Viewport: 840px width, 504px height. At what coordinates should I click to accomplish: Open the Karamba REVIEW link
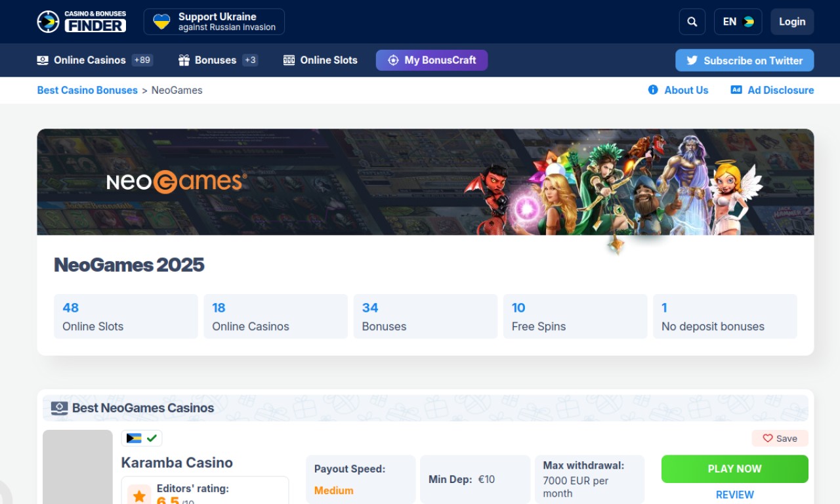pyautogui.click(x=735, y=495)
